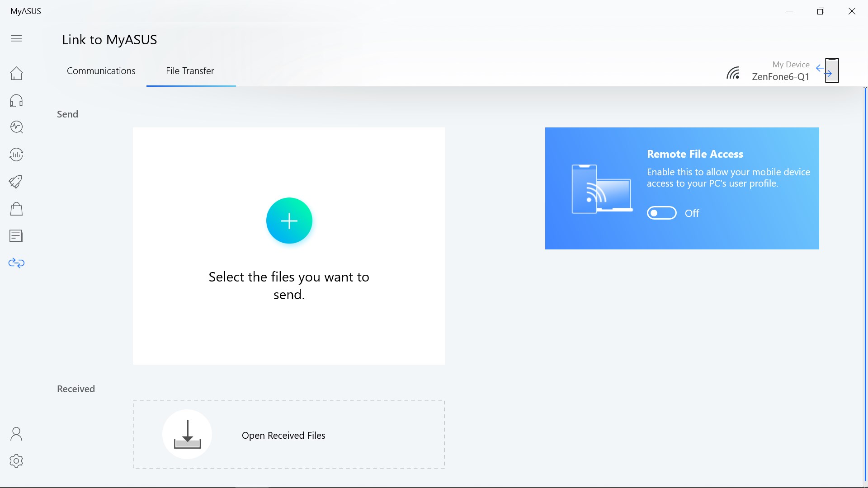The height and width of the screenshot is (488, 868).
Task: Click the green plus add files button
Action: [289, 221]
